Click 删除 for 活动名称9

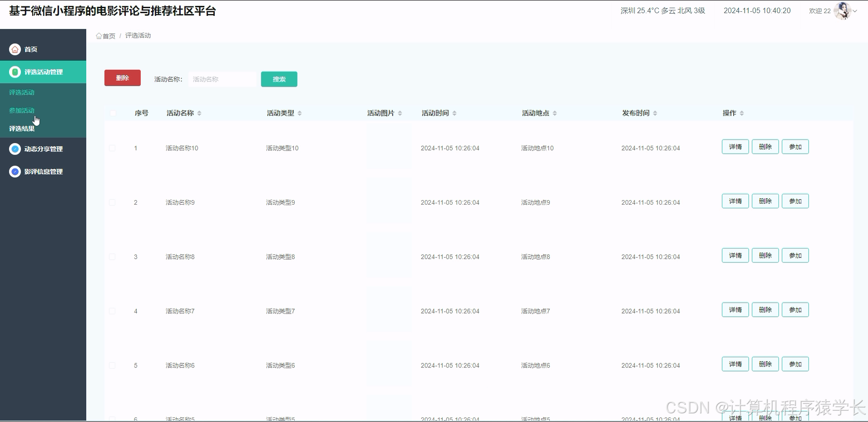(x=765, y=201)
